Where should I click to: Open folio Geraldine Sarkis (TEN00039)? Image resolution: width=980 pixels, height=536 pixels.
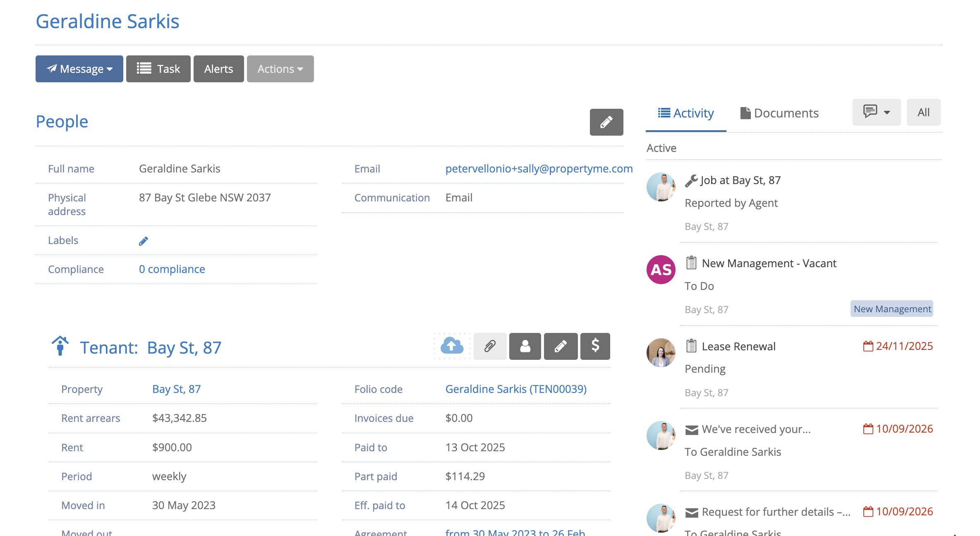tap(516, 389)
